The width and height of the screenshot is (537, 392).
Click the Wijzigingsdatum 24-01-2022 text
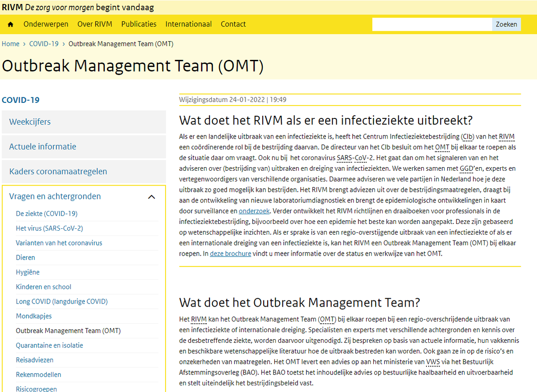tap(233, 100)
